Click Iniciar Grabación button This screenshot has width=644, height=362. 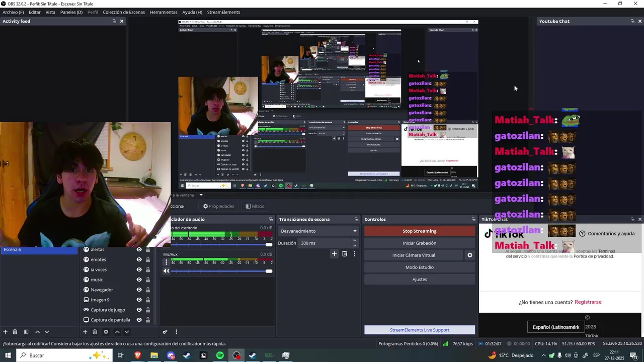pos(420,243)
